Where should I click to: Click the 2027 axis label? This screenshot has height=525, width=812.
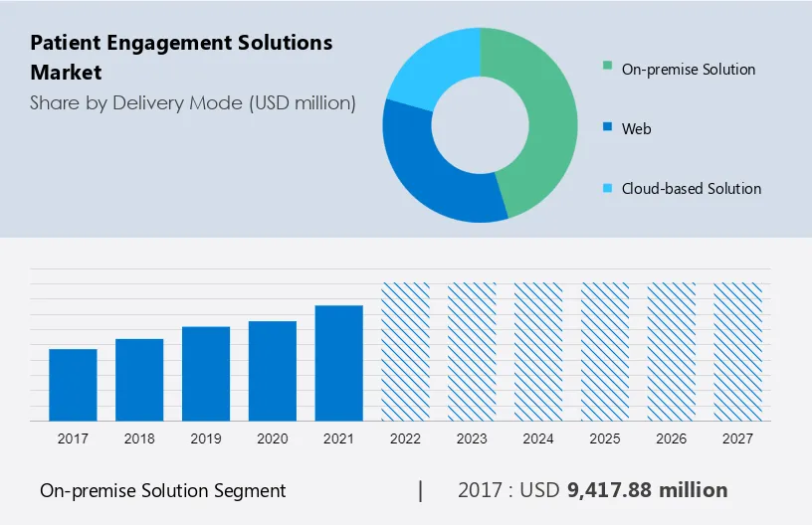click(738, 438)
